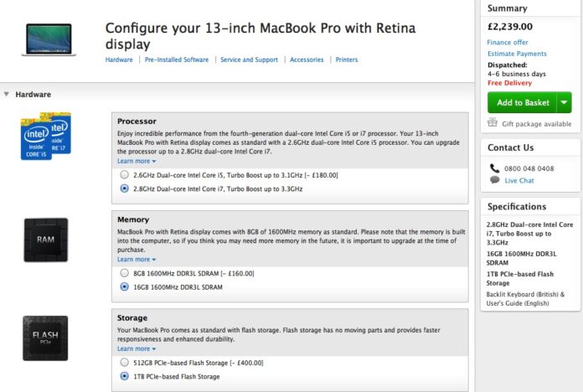Select the 512GB PCIe-based Flash Storage option
The width and height of the screenshot is (583, 392).
coord(125,363)
